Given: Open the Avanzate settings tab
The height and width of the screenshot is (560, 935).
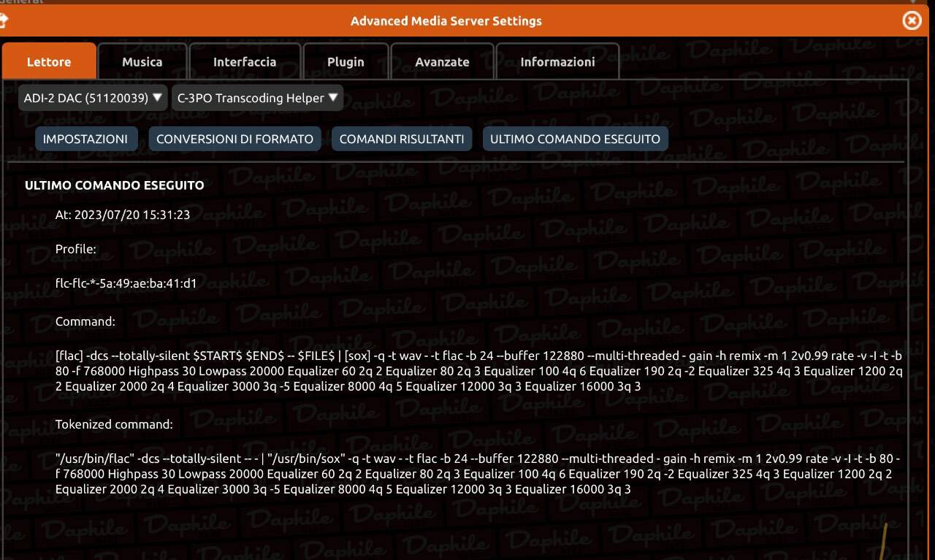Looking at the screenshot, I should [442, 61].
